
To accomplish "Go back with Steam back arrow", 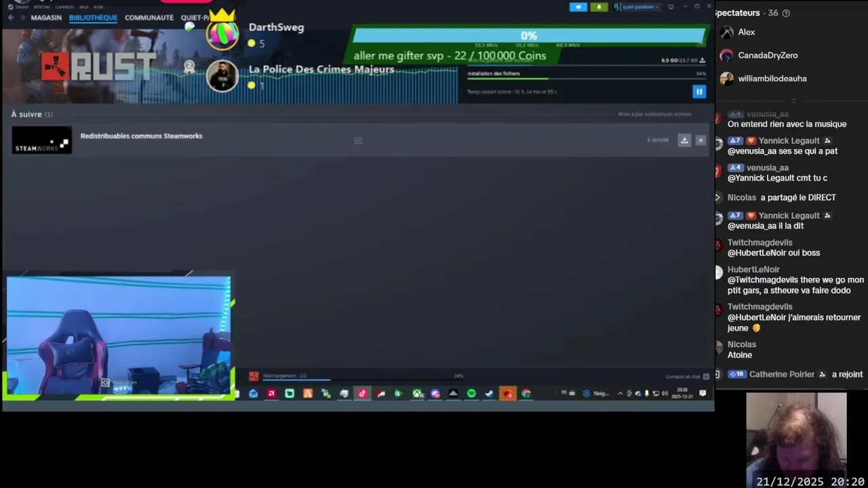I will 11,18.
